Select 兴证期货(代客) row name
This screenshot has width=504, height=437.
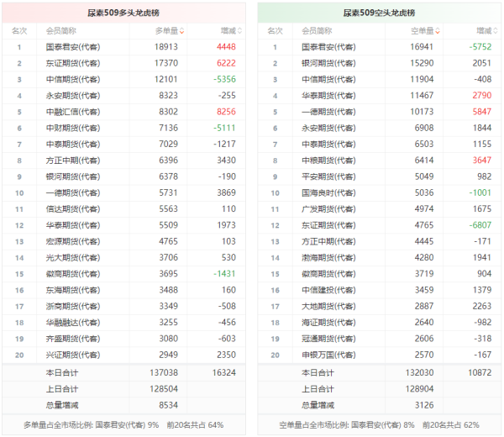click(73, 355)
